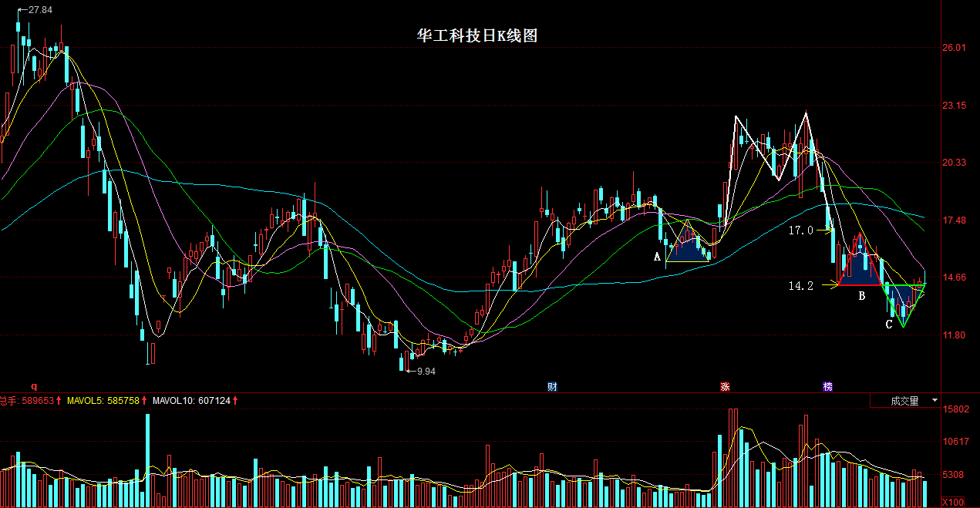Click the 5308 volume axis label

click(953, 475)
